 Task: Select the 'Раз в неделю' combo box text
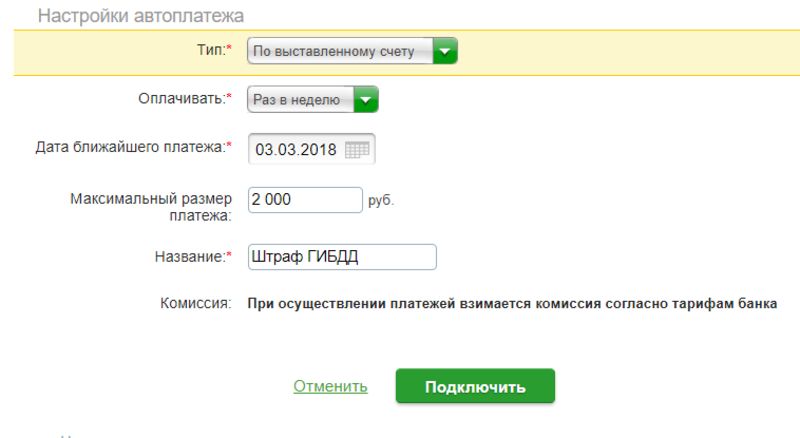[x=301, y=100]
